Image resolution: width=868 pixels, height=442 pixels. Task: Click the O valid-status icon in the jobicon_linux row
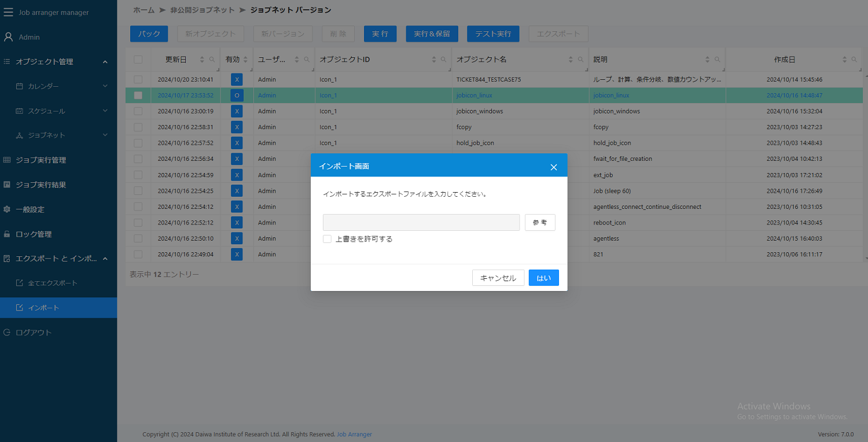(x=237, y=95)
